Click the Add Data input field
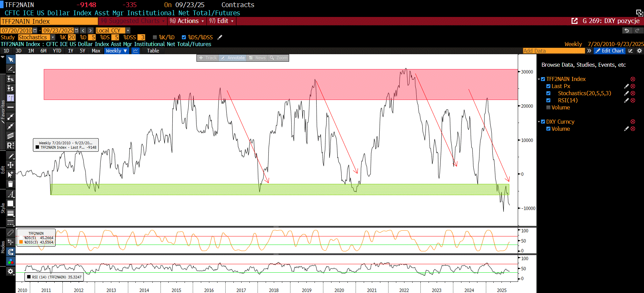Viewport: 644px width, 293px height. (x=553, y=51)
